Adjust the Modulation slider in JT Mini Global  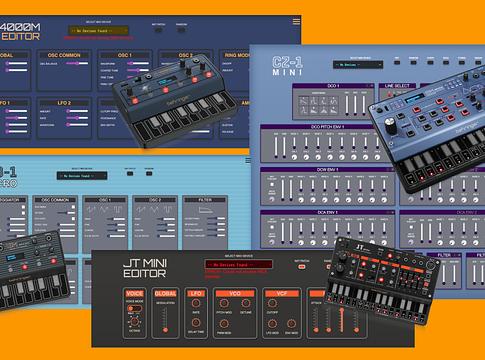pyautogui.click(x=165, y=320)
